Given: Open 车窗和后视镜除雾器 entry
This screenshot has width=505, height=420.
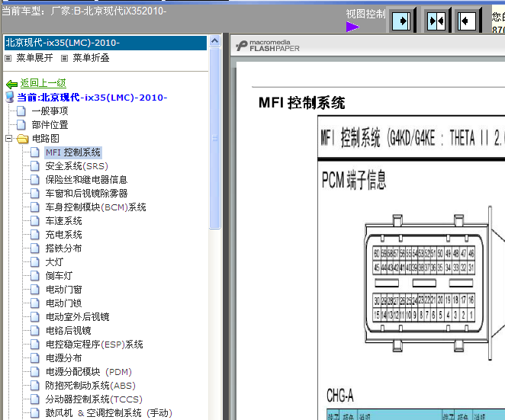Looking at the screenshot, I should (86, 194).
